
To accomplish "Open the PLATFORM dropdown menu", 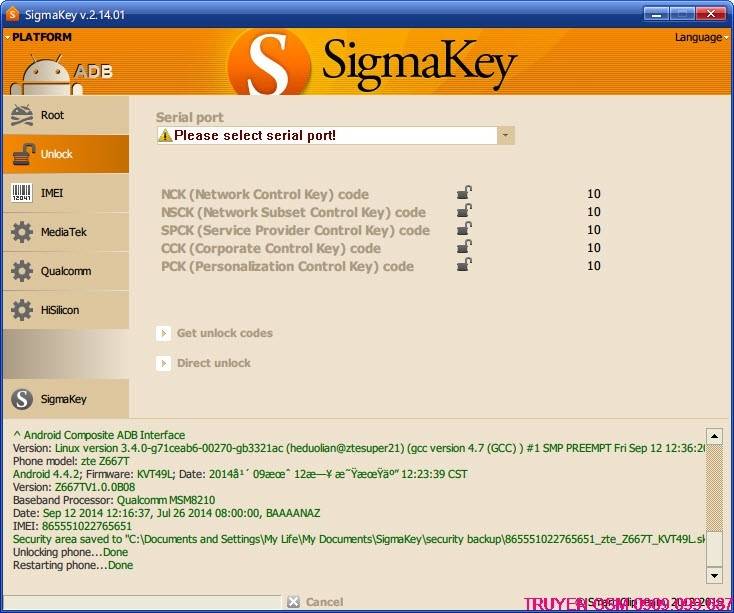I will point(38,37).
